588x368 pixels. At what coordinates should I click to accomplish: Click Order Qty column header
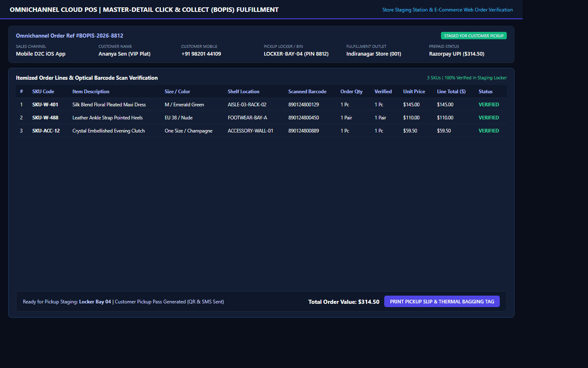(x=352, y=92)
